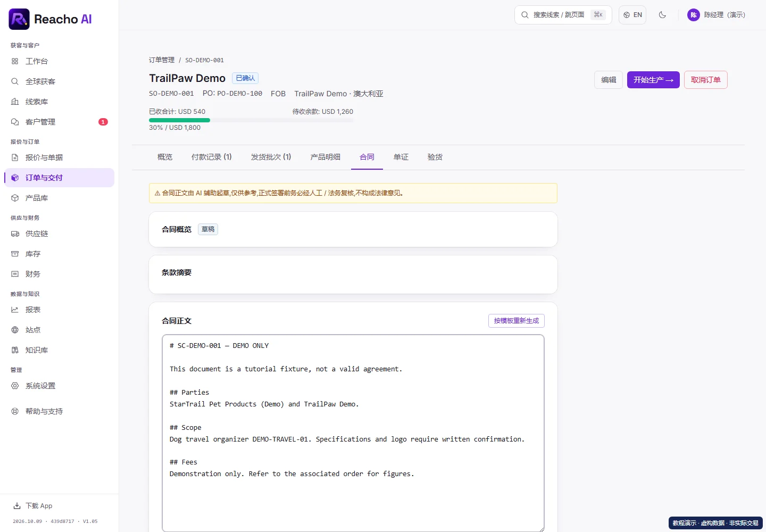766x532 pixels.
Task: Click the 下载 App download icon
Action: (17, 506)
